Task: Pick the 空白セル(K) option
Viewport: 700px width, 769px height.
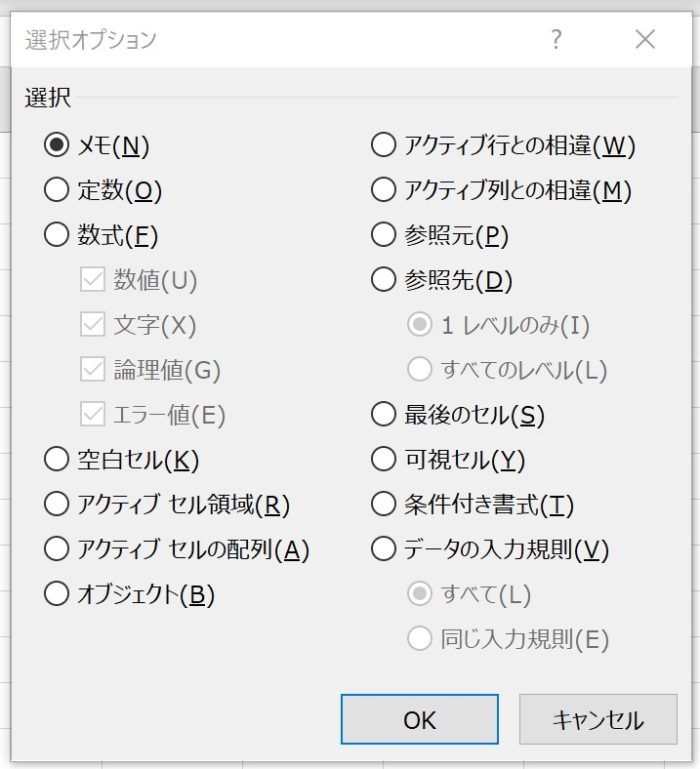Action: click(57, 460)
